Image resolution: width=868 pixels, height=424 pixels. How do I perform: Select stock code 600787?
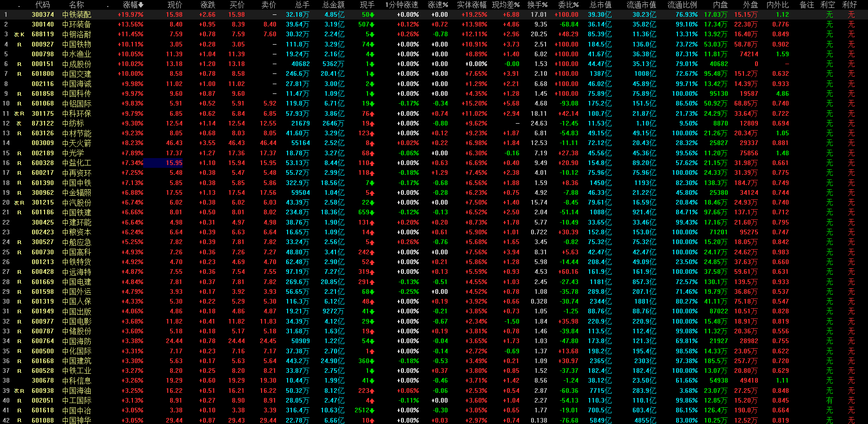tap(43, 331)
